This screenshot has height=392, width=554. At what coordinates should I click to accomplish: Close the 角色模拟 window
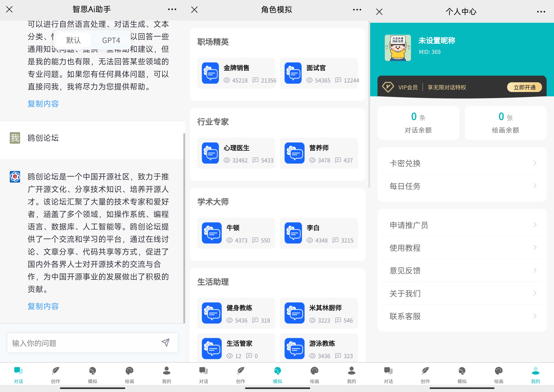(x=194, y=10)
